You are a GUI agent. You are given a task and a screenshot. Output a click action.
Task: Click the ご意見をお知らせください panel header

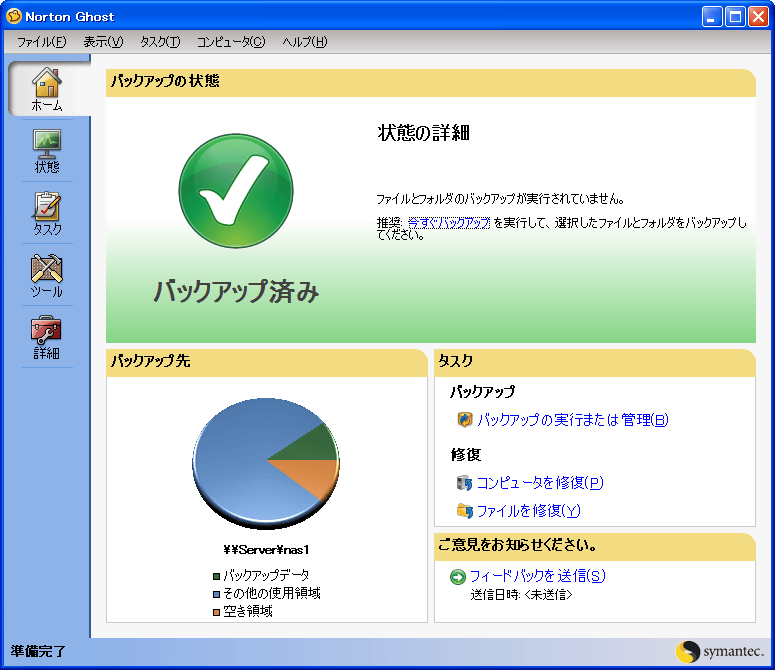click(x=595, y=546)
